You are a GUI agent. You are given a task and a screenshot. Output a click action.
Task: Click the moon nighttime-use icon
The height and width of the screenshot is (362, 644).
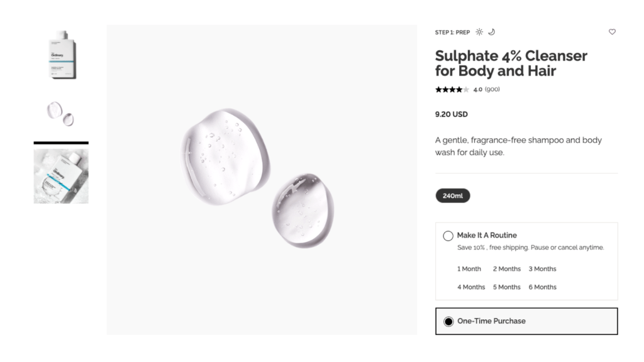pyautogui.click(x=492, y=32)
